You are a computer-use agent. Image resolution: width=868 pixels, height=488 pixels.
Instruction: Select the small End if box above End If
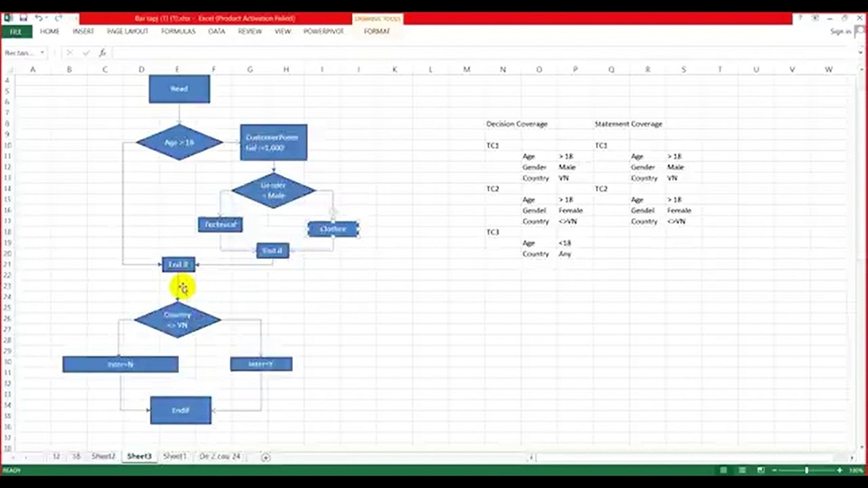(x=273, y=251)
